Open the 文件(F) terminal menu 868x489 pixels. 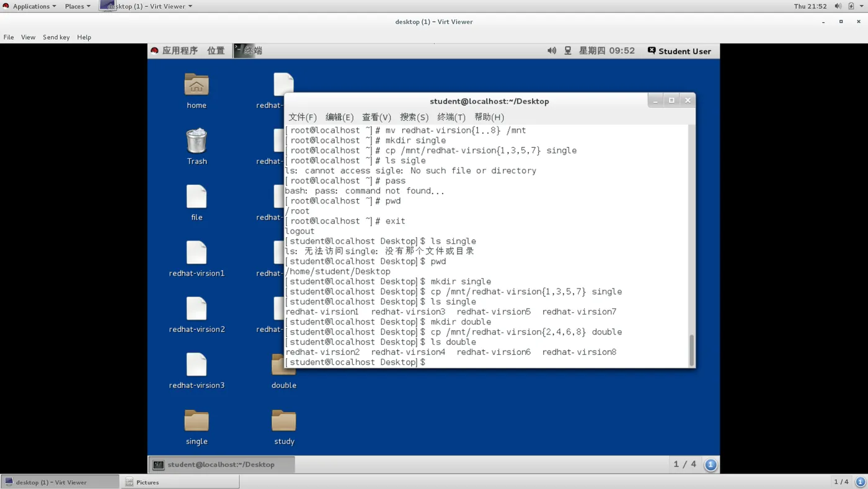303,117
